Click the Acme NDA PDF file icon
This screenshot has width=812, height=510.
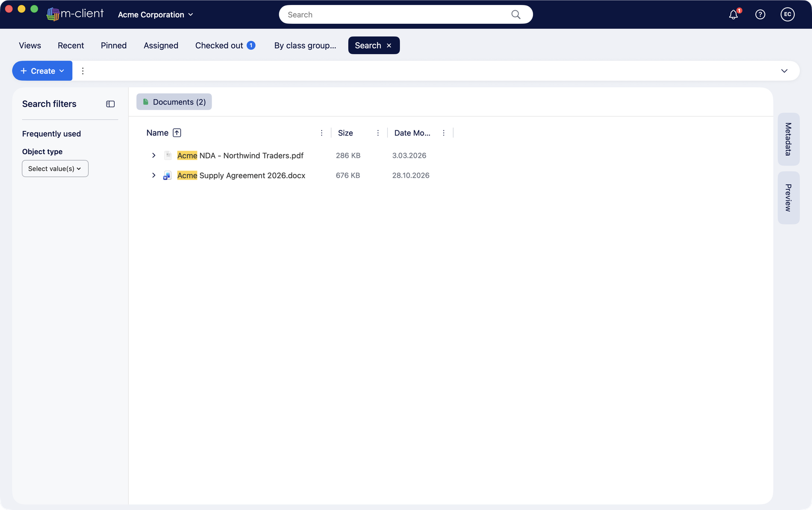click(x=167, y=155)
